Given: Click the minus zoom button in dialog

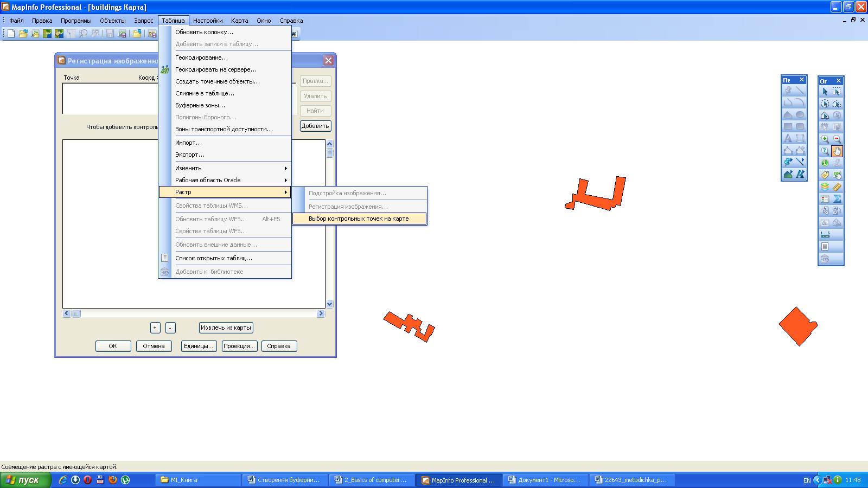Looking at the screenshot, I should coord(170,328).
